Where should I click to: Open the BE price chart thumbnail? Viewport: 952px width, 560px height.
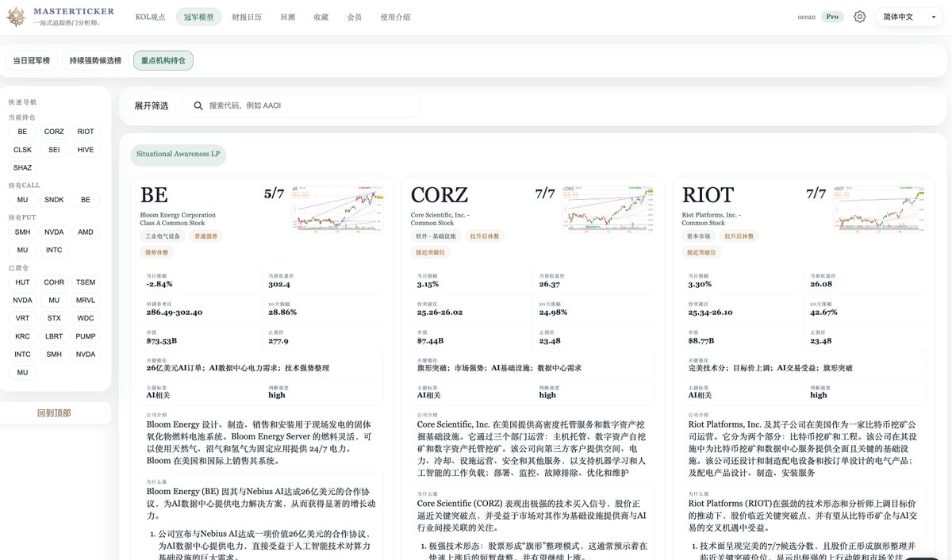tap(336, 208)
